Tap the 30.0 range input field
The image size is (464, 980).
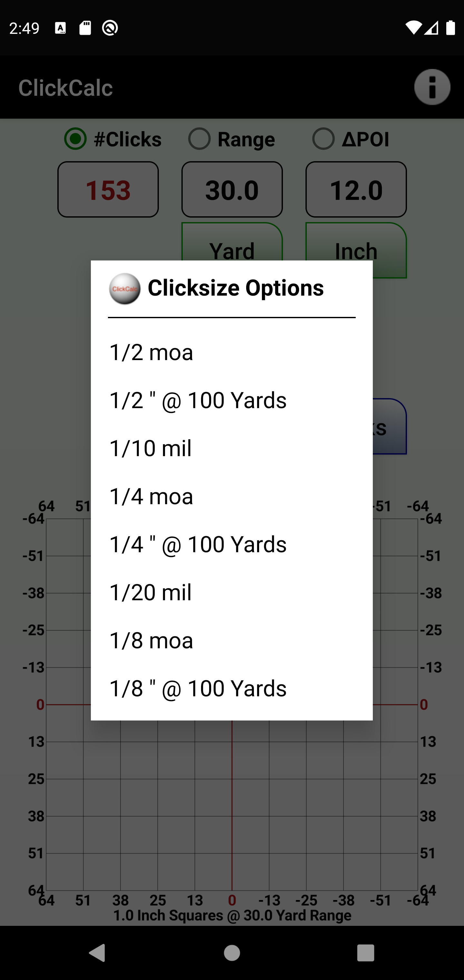tap(232, 190)
